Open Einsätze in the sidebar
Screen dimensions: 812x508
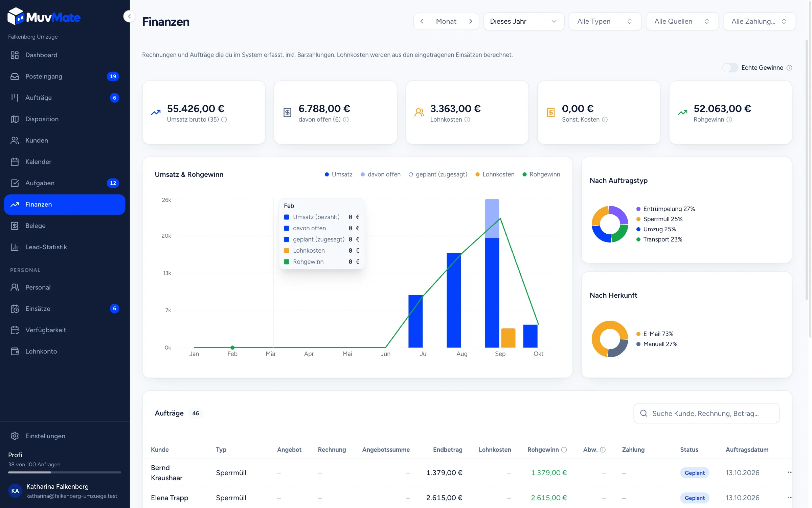(65, 309)
